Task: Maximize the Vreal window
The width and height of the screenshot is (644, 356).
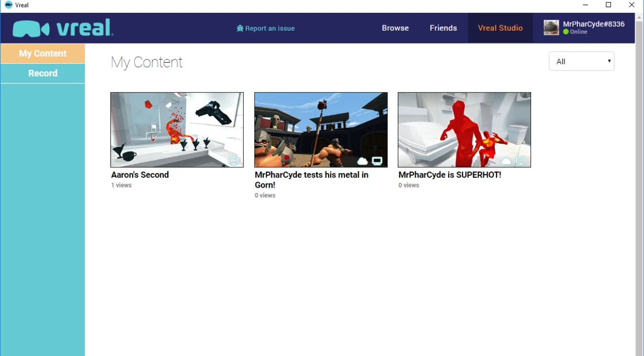Action: pos(608,5)
